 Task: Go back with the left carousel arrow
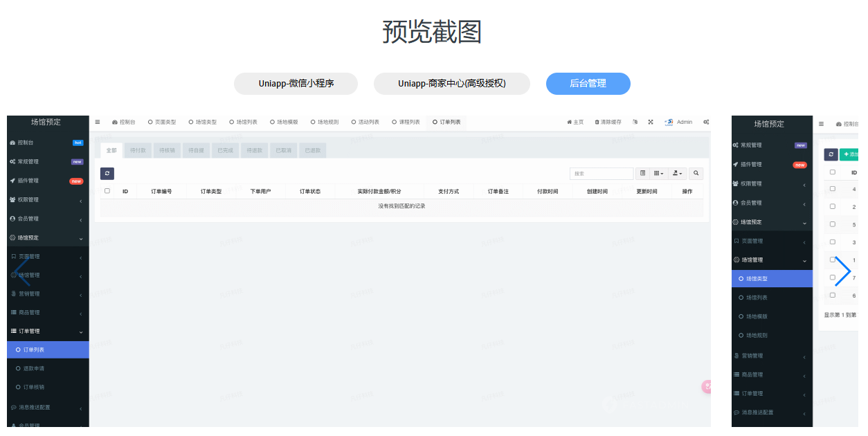[21, 271]
